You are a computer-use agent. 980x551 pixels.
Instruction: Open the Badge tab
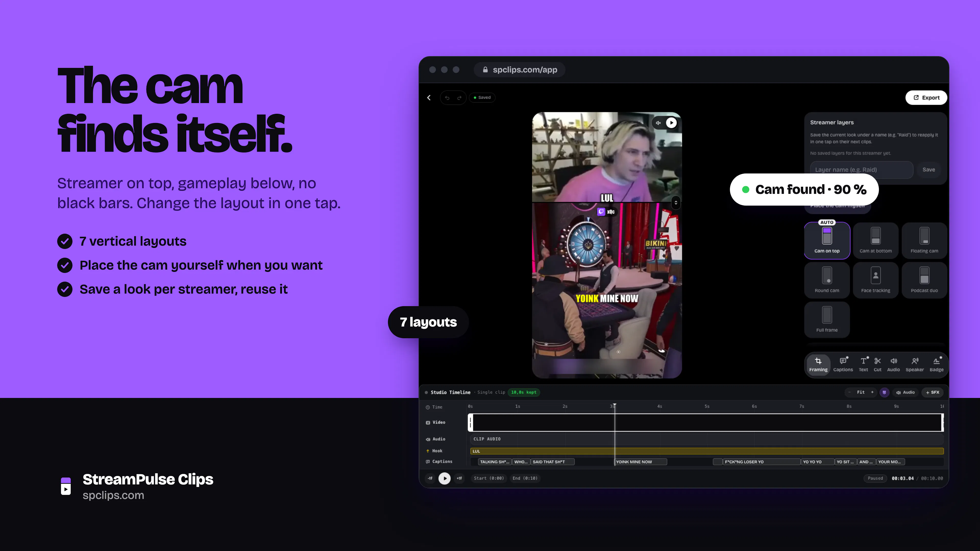937,365
